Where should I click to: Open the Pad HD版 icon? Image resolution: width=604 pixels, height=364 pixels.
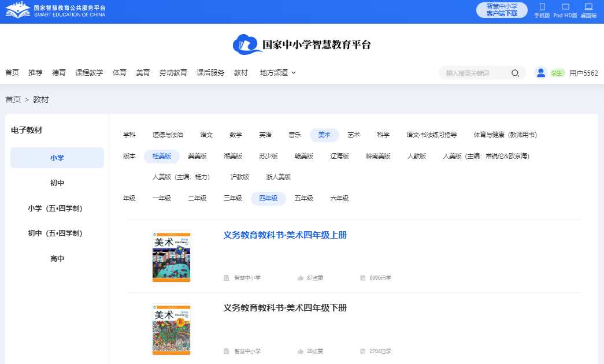click(x=565, y=8)
